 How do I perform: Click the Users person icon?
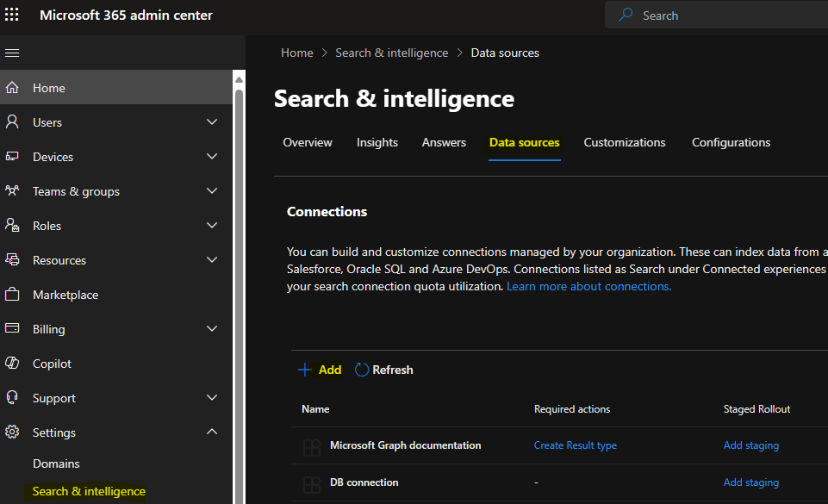[x=12, y=122]
